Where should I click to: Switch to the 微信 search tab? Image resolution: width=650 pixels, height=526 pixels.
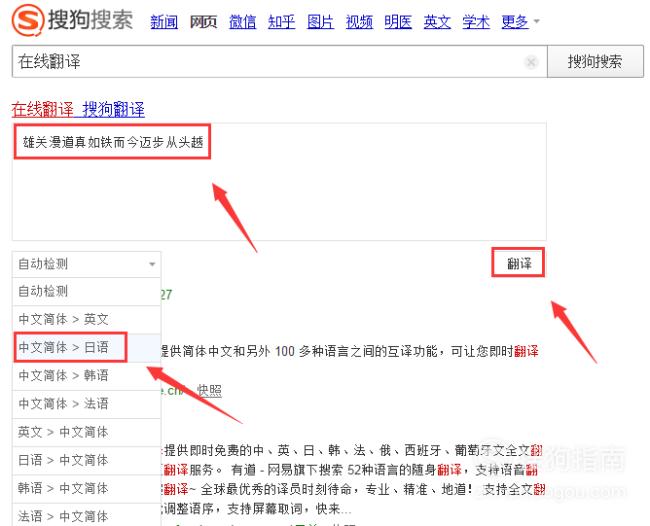243,22
